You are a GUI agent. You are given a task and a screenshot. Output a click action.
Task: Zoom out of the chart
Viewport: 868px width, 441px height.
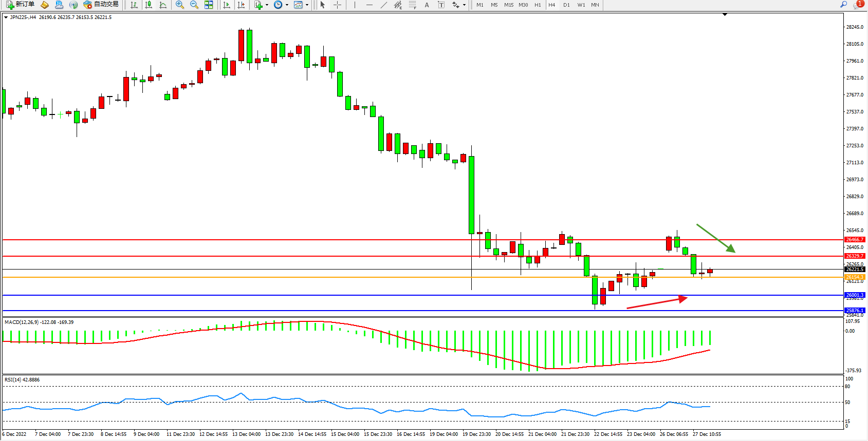194,5
